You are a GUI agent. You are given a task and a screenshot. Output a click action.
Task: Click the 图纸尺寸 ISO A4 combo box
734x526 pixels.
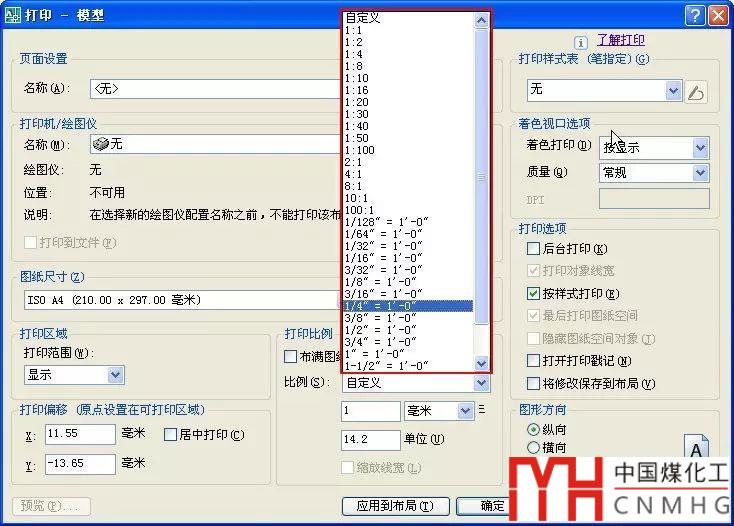(182, 300)
